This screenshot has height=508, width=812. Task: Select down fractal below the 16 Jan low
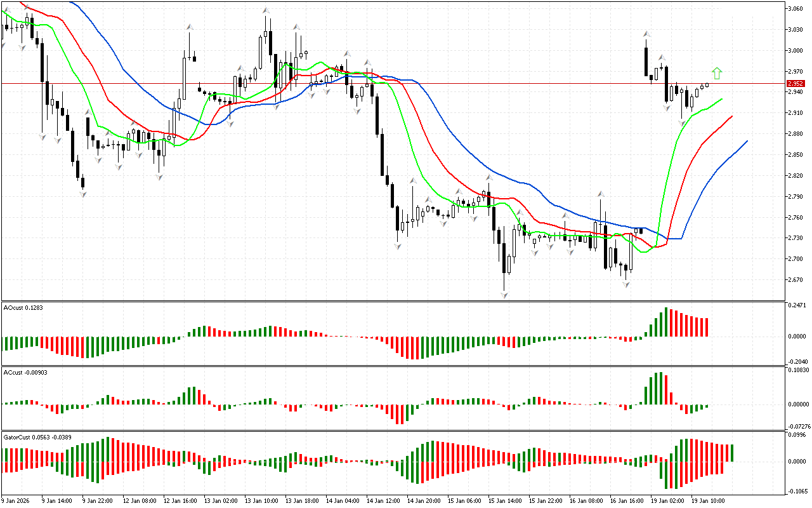(x=626, y=285)
